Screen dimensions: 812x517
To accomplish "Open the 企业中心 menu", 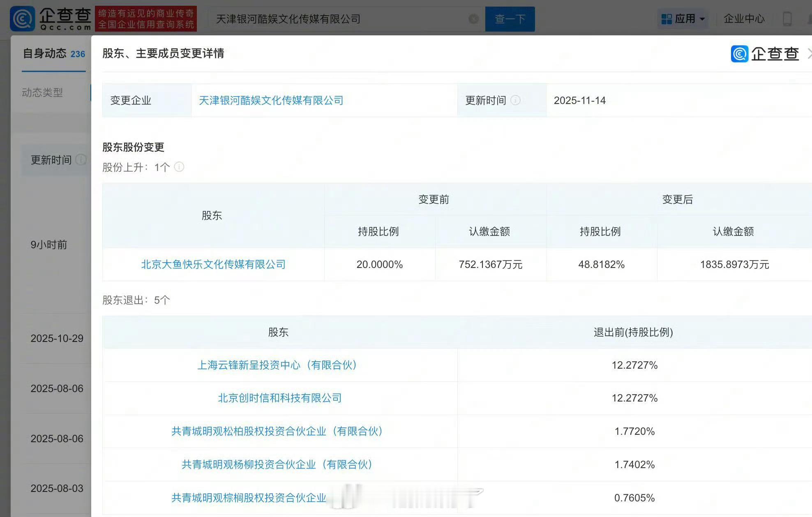I will coord(744,19).
